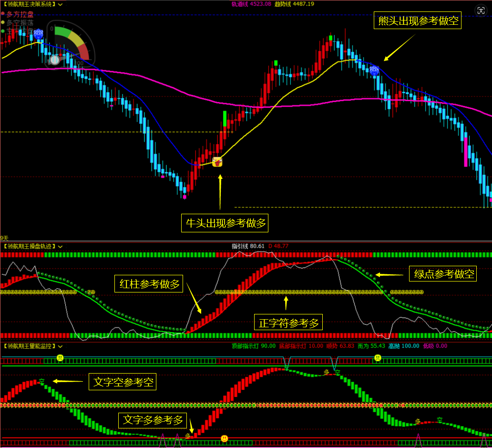Screen dimensions: 492x448
Task: Click the 趋势线 4487.19 value
Action: click(x=294, y=4)
